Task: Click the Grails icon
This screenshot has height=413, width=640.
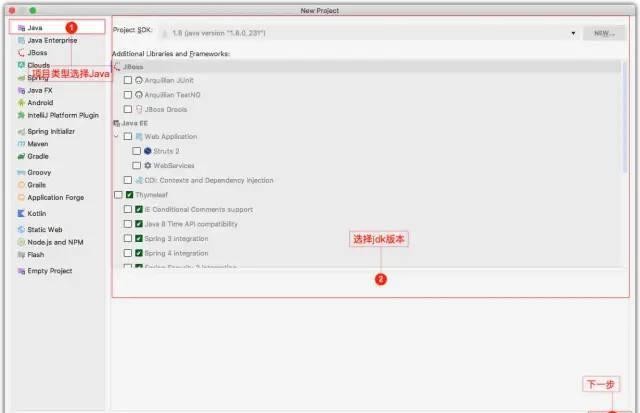Action: pyautogui.click(x=21, y=185)
